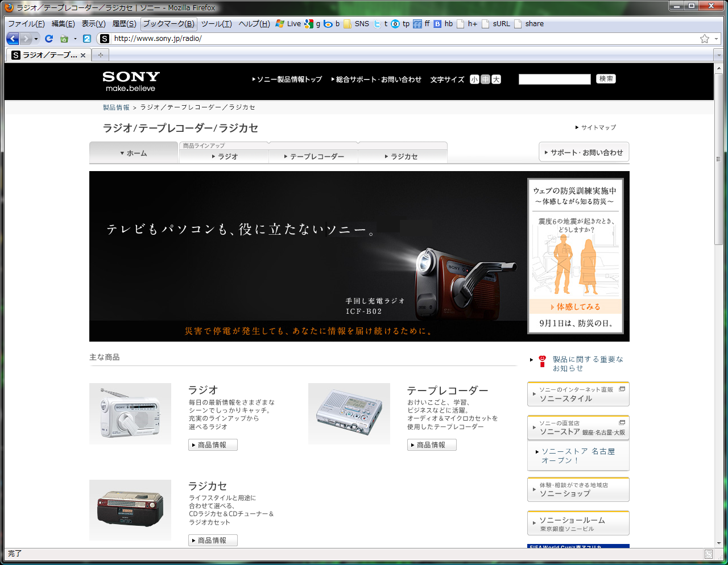Open the Live bookmark with Windows flag icon
This screenshot has height=565, width=728.
288,24
